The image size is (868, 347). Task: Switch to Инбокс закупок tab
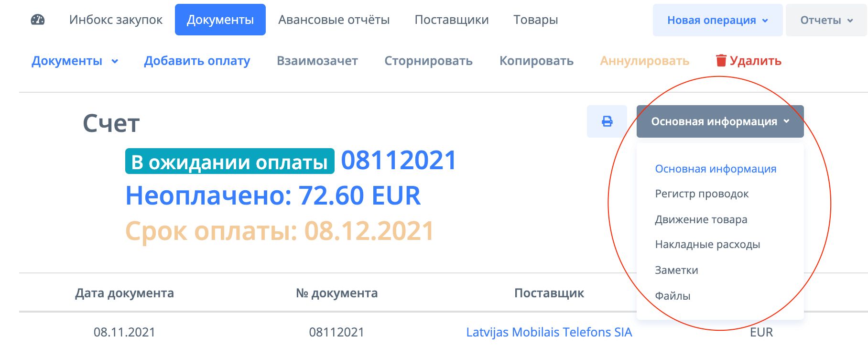click(116, 20)
